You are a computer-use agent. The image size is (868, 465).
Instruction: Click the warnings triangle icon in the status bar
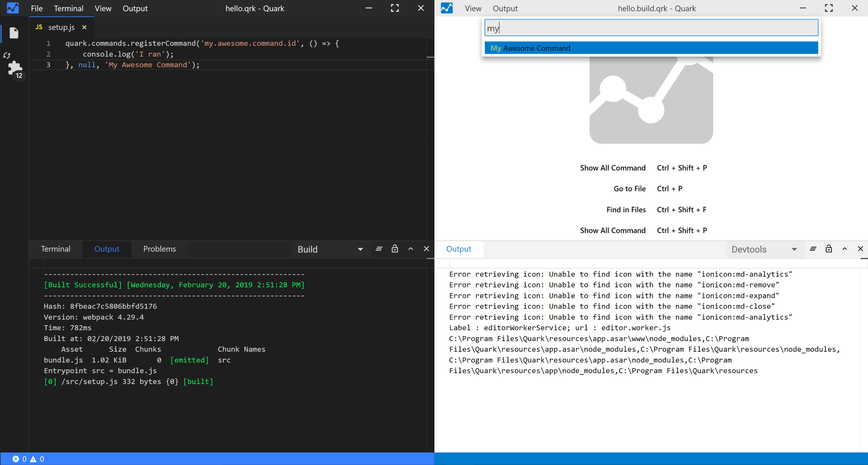tap(33, 459)
